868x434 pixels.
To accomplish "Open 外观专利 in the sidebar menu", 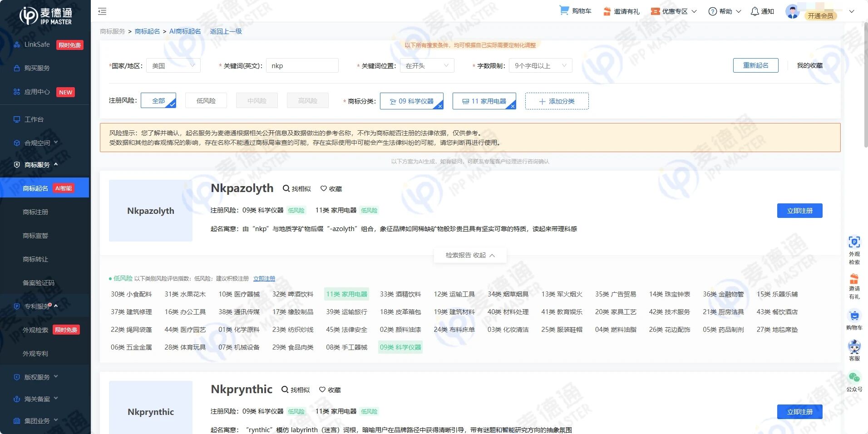I will point(35,354).
